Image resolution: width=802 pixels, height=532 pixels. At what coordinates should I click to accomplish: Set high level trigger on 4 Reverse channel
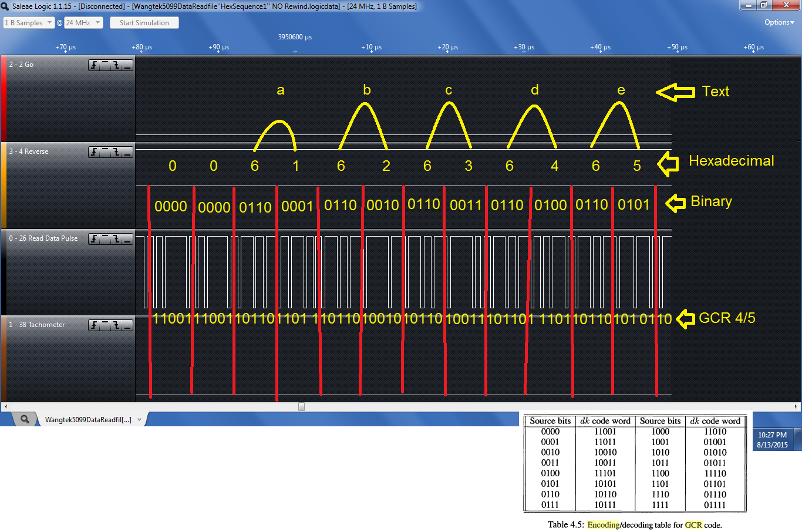click(105, 152)
